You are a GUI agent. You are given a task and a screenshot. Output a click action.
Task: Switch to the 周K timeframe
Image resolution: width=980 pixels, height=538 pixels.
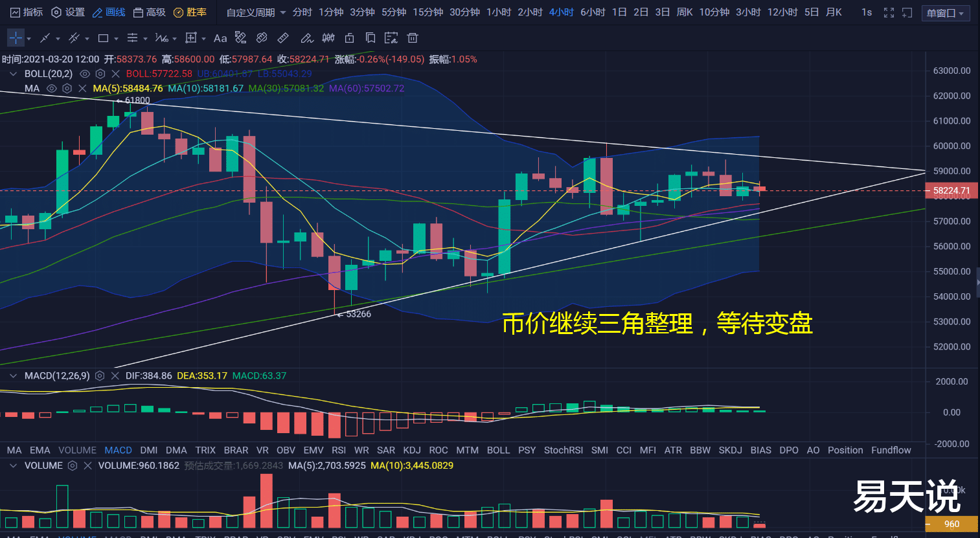685,12
